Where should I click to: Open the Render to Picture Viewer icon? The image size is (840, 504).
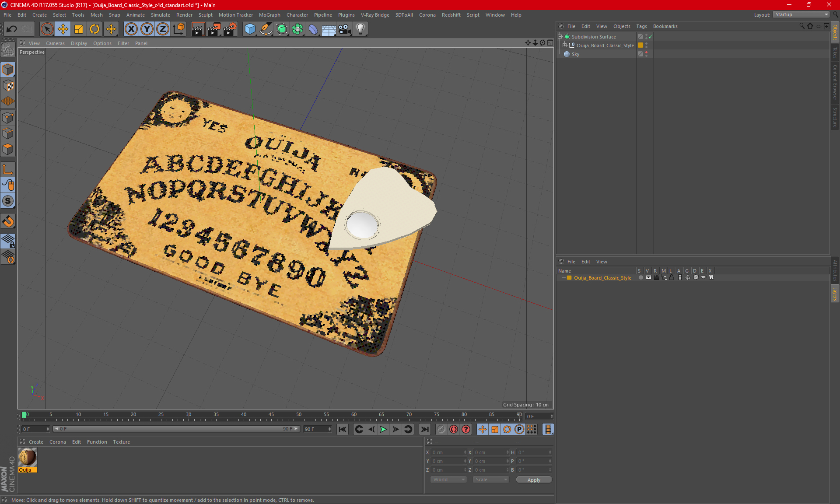click(x=214, y=29)
